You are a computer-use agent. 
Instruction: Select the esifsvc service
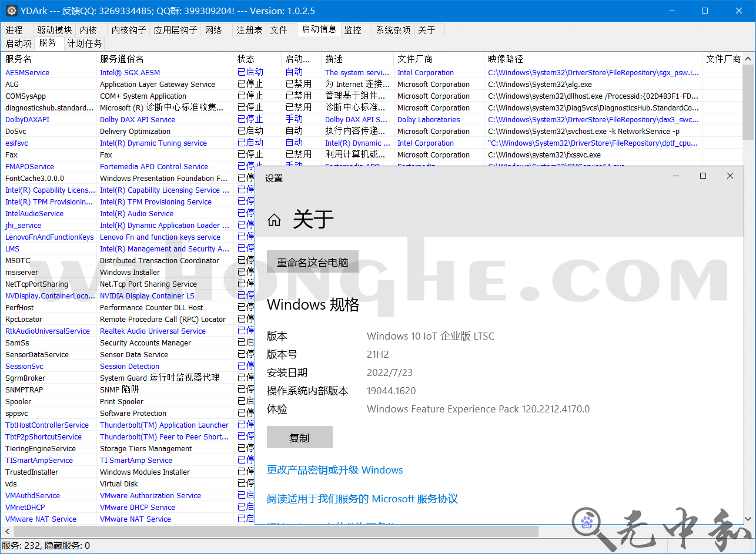[x=372, y=143]
